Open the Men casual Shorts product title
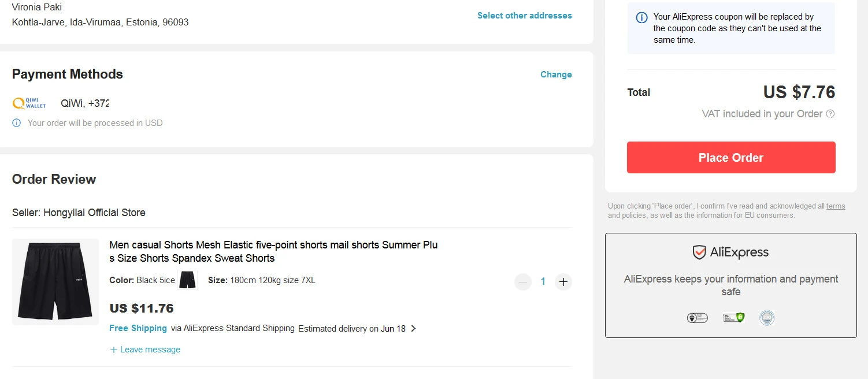Screen dimensions: 868x379 (x=274, y=251)
